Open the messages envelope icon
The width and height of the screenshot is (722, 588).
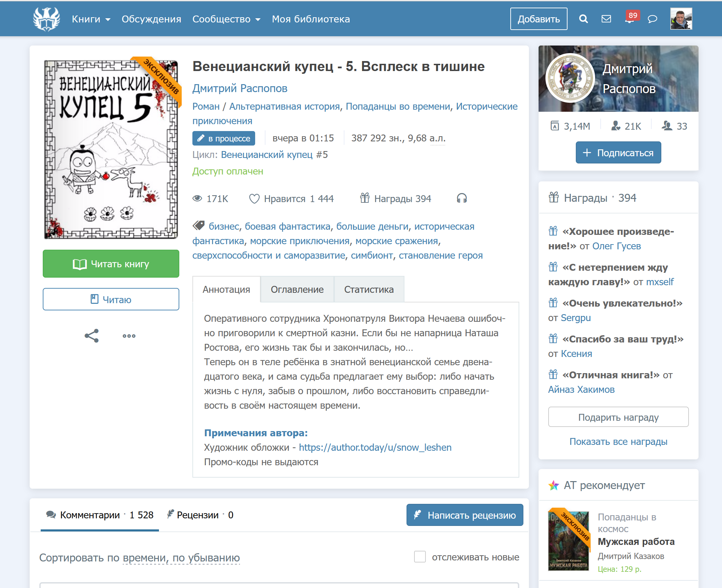pos(606,19)
